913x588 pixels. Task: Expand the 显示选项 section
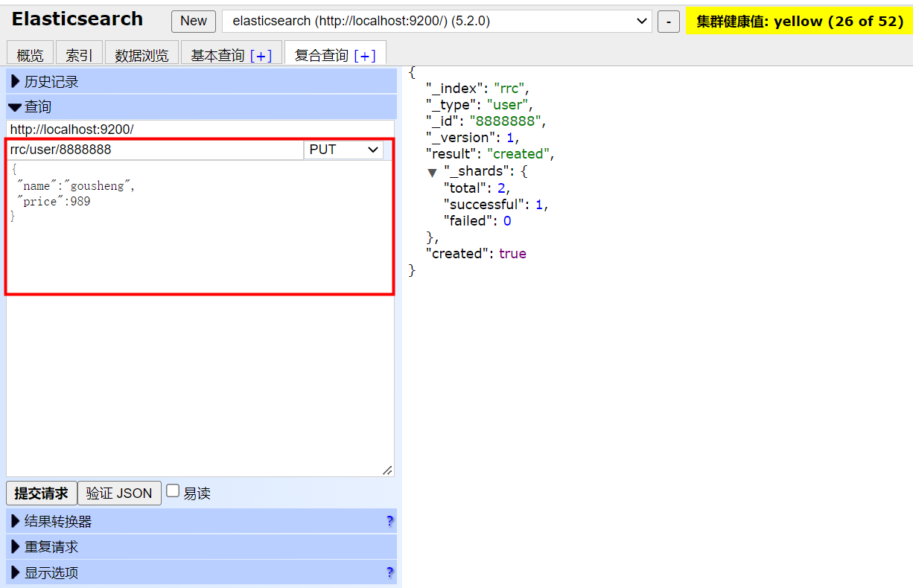click(x=202, y=572)
